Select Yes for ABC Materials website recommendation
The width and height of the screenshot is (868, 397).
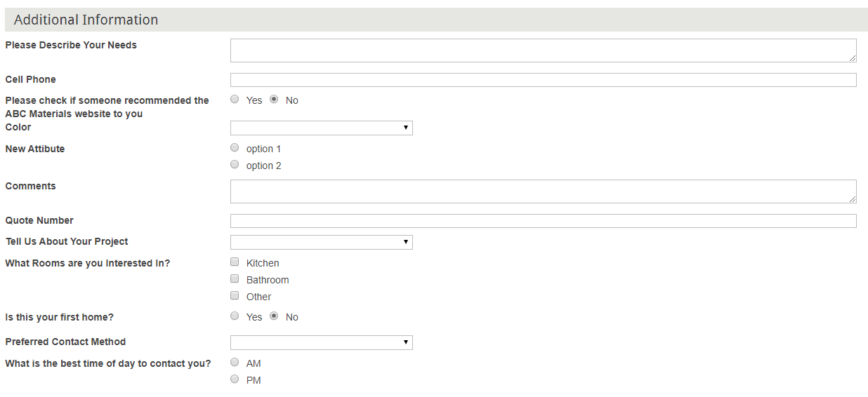click(235, 100)
